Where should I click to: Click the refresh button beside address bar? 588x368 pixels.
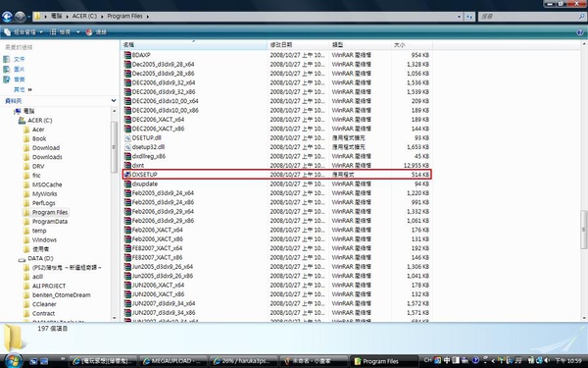coord(469,17)
